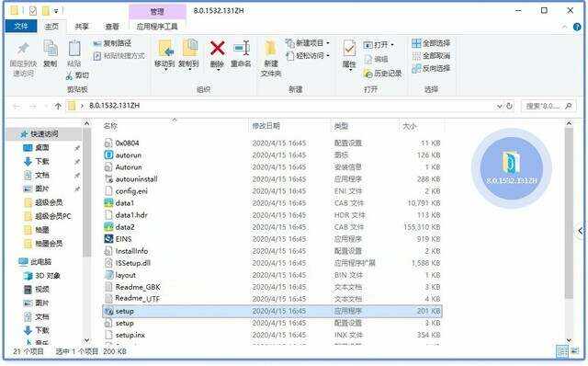Viewport: 588px width, 366px height.
Task: Click the Cut scissors button
Action: pos(77,75)
